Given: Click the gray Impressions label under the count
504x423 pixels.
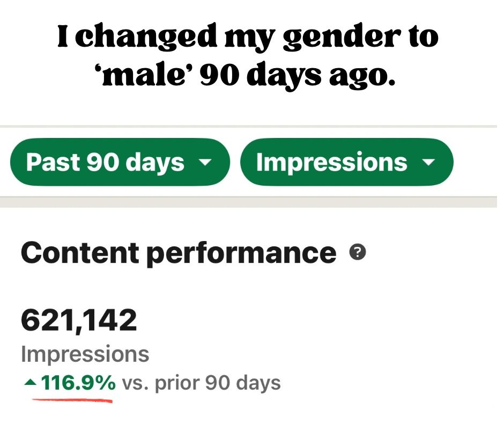Looking at the screenshot, I should (x=85, y=354).
